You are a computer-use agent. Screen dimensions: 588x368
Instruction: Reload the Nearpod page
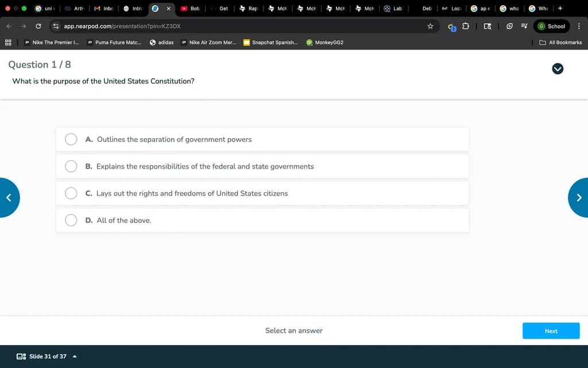[x=38, y=26]
